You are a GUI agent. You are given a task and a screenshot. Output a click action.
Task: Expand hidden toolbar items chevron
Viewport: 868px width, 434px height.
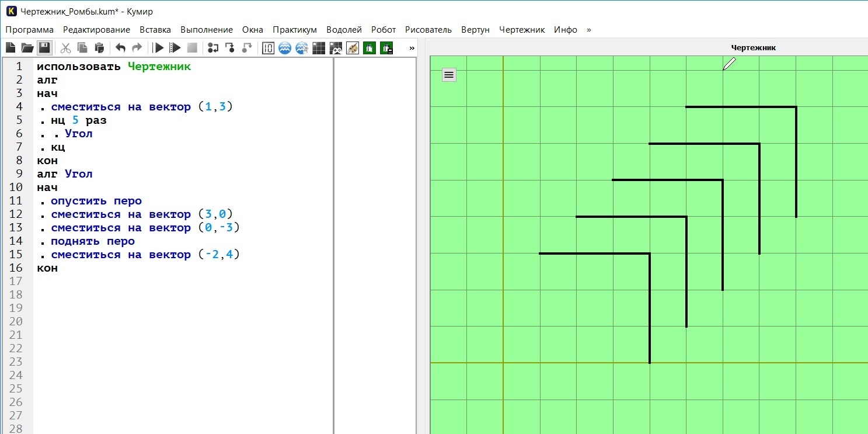(x=412, y=48)
